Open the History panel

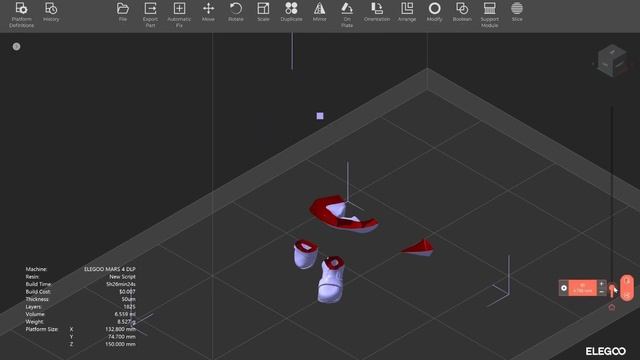pyautogui.click(x=51, y=12)
